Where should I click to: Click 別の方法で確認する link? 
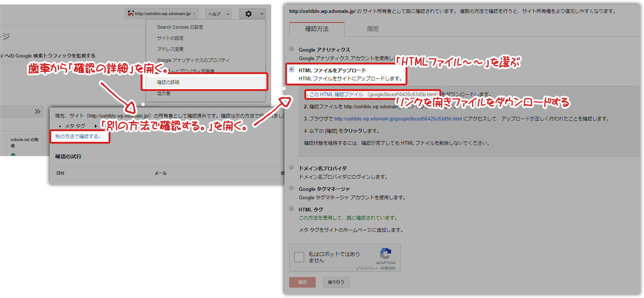click(x=78, y=137)
